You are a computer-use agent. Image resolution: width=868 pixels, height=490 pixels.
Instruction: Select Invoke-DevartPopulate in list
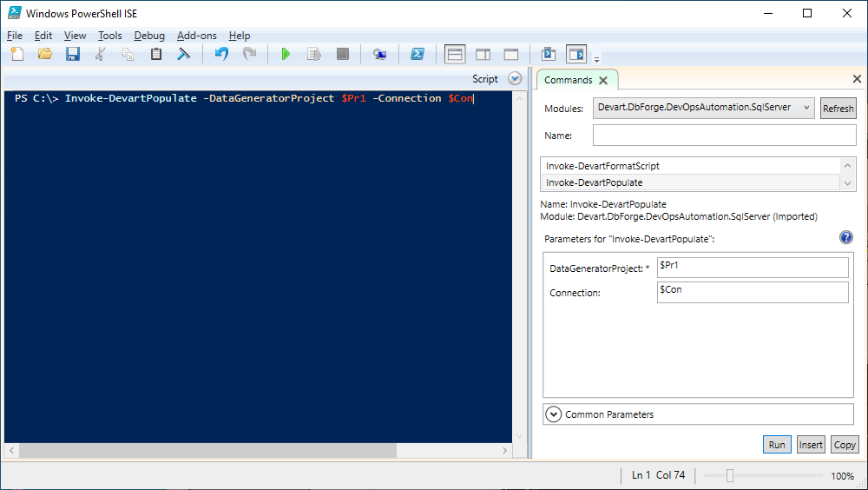tap(690, 182)
